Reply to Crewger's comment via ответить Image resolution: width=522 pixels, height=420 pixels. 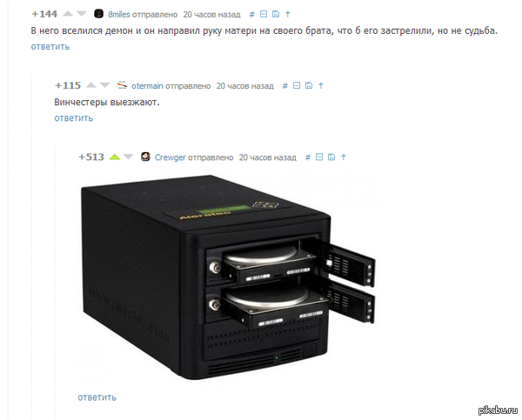pyautogui.click(x=97, y=397)
